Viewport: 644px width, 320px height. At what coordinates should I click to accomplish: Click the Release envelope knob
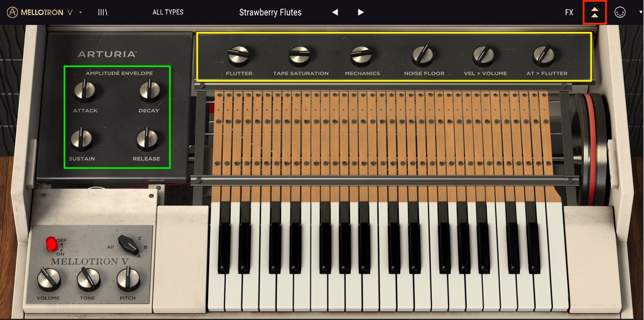(x=147, y=140)
